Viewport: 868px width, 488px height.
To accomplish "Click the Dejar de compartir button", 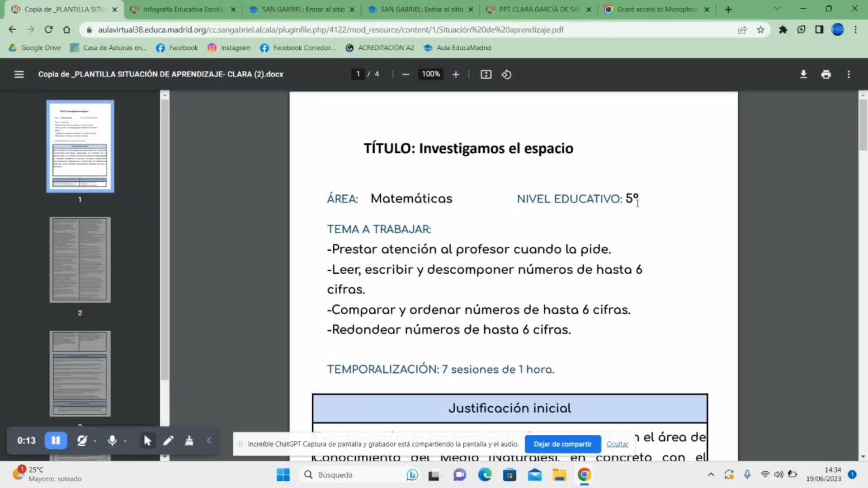I will click(562, 444).
